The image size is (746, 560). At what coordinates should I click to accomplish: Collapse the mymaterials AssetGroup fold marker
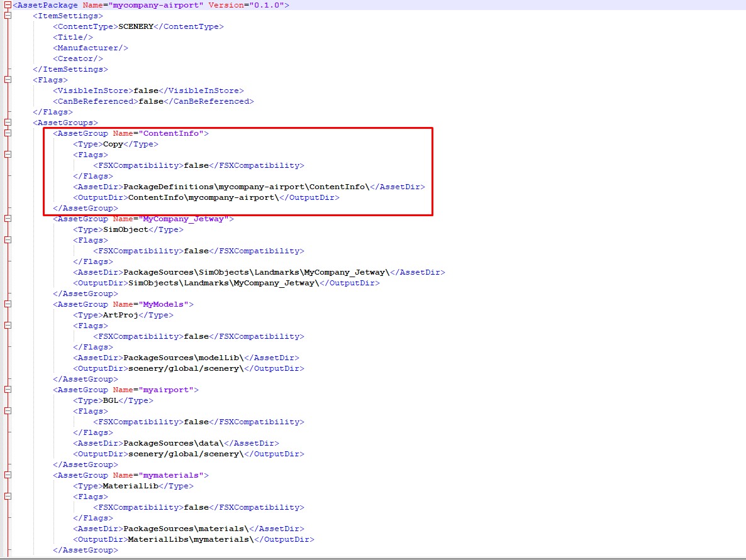[x=8, y=475]
